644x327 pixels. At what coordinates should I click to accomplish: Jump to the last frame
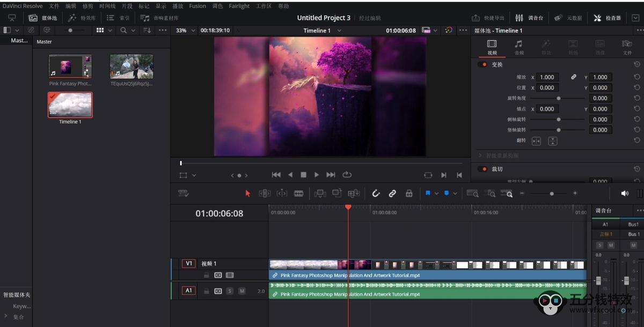[x=331, y=175]
